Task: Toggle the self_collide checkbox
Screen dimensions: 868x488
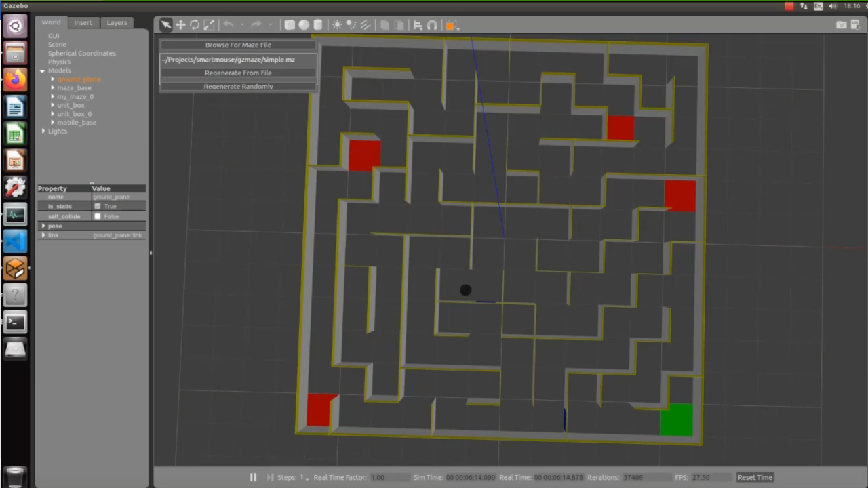Action: (98, 216)
